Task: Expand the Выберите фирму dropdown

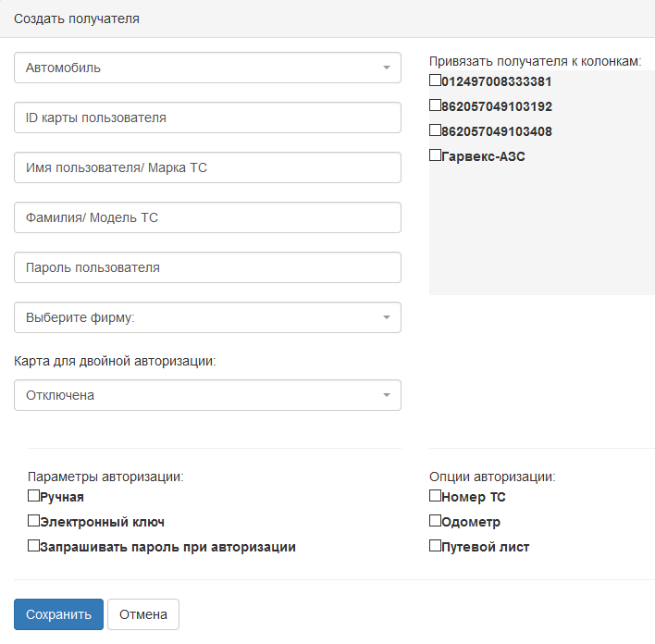Action: click(207, 317)
